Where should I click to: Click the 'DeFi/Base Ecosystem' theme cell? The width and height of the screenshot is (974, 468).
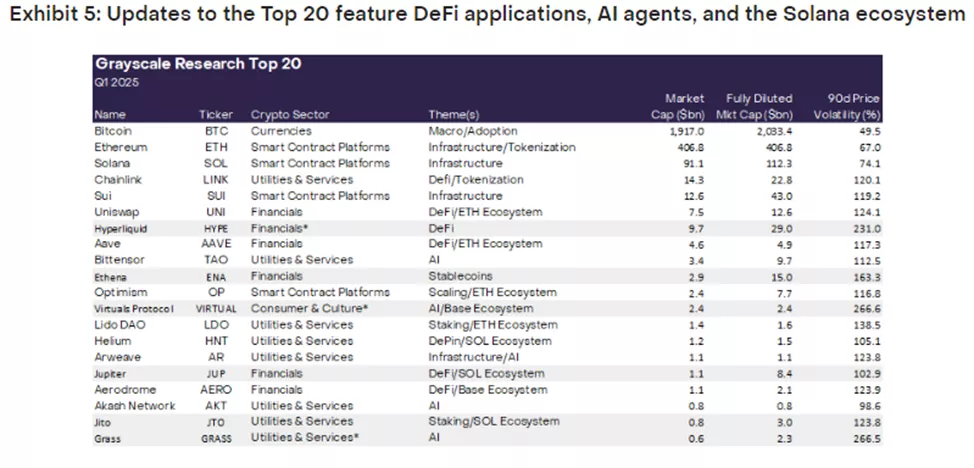pyautogui.click(x=488, y=390)
